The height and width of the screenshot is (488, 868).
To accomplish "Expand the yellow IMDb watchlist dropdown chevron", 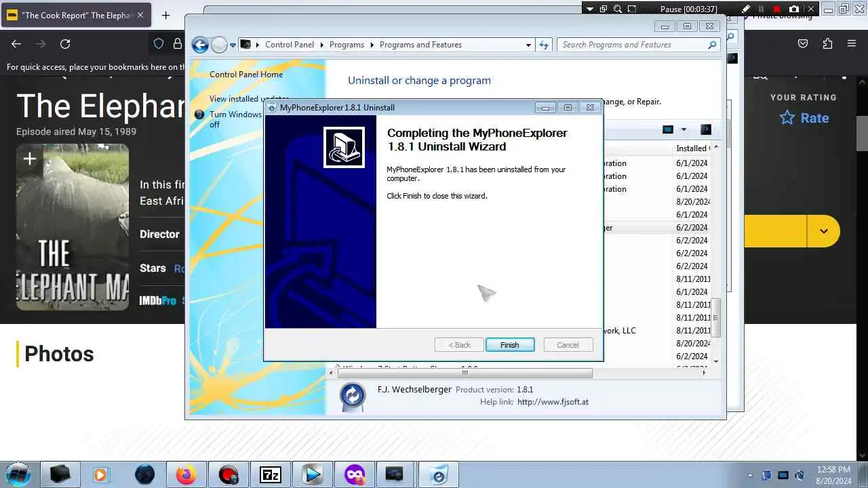I will 823,231.
